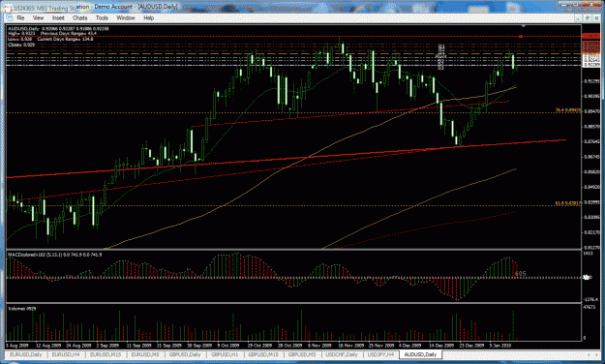Viewport: 605px width, 364px height.
Task: Switch to the EURUSD,M5 chart tab
Action: pos(145,354)
